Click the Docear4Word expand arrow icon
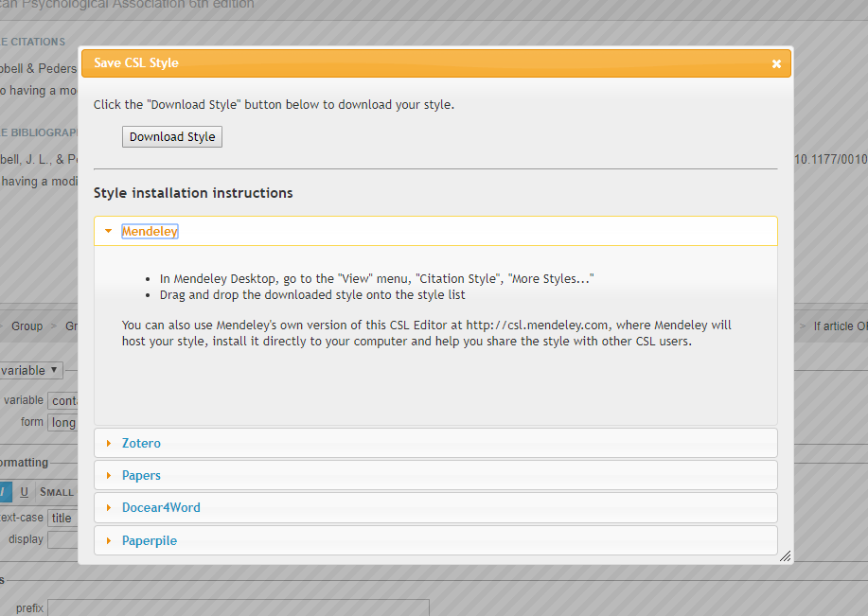This screenshot has width=868, height=616. (x=109, y=507)
